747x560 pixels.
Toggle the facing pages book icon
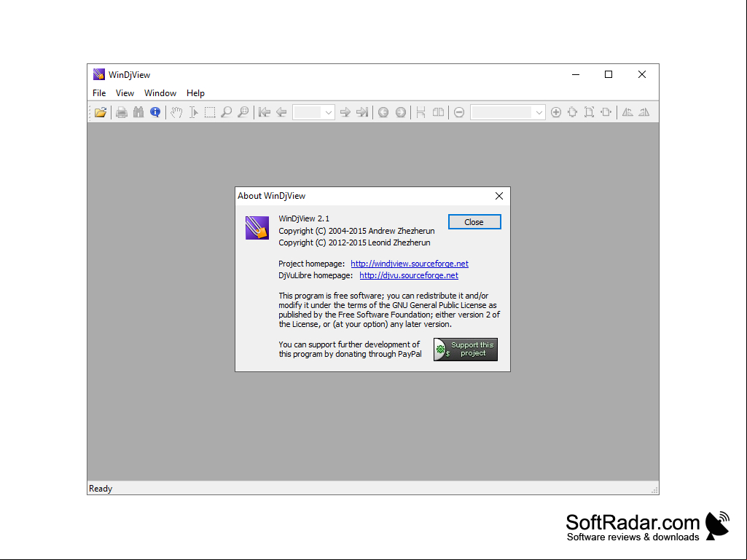click(438, 112)
